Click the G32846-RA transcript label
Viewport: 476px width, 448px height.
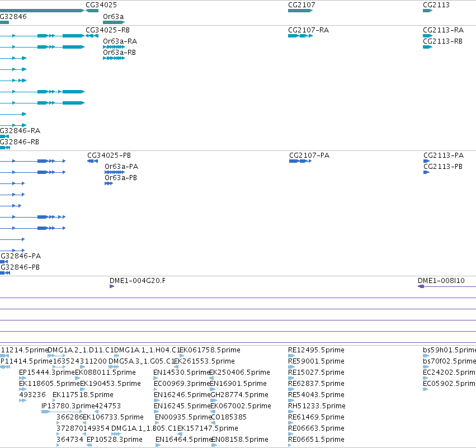coord(20,130)
